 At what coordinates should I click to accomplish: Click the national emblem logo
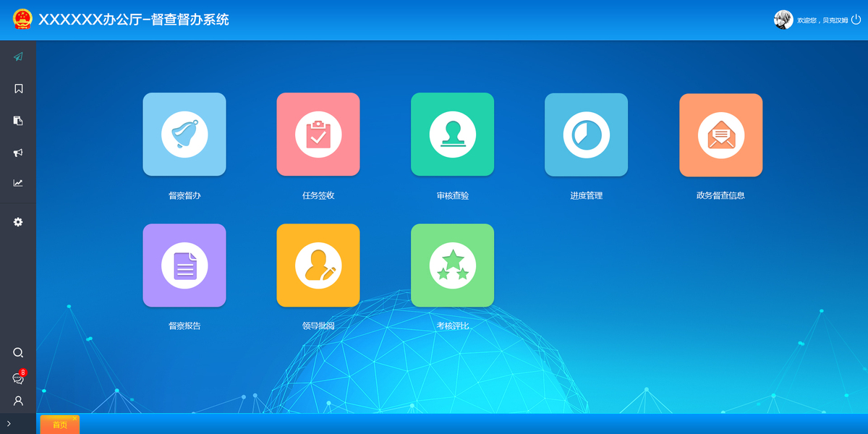[x=22, y=20]
